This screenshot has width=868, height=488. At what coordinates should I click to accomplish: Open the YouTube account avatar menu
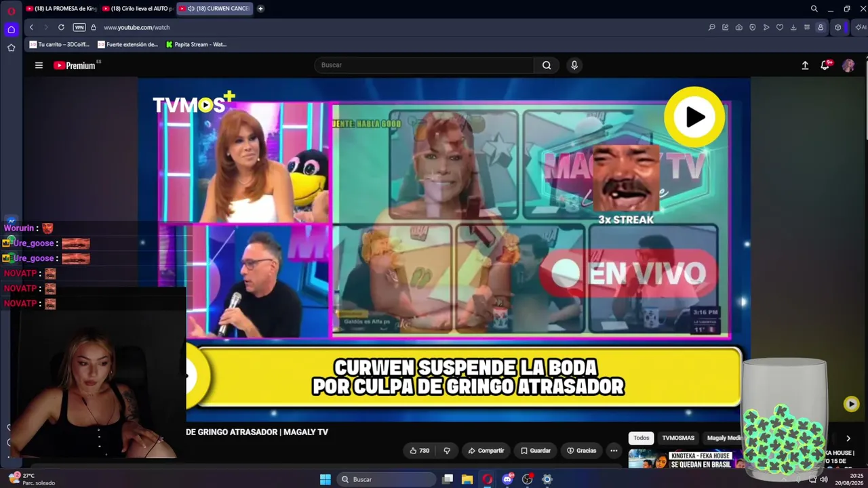(x=848, y=66)
